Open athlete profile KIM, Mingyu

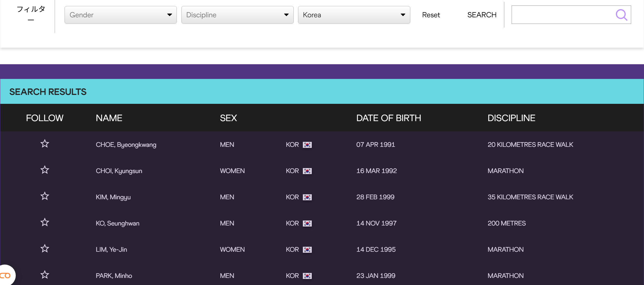pyautogui.click(x=113, y=197)
